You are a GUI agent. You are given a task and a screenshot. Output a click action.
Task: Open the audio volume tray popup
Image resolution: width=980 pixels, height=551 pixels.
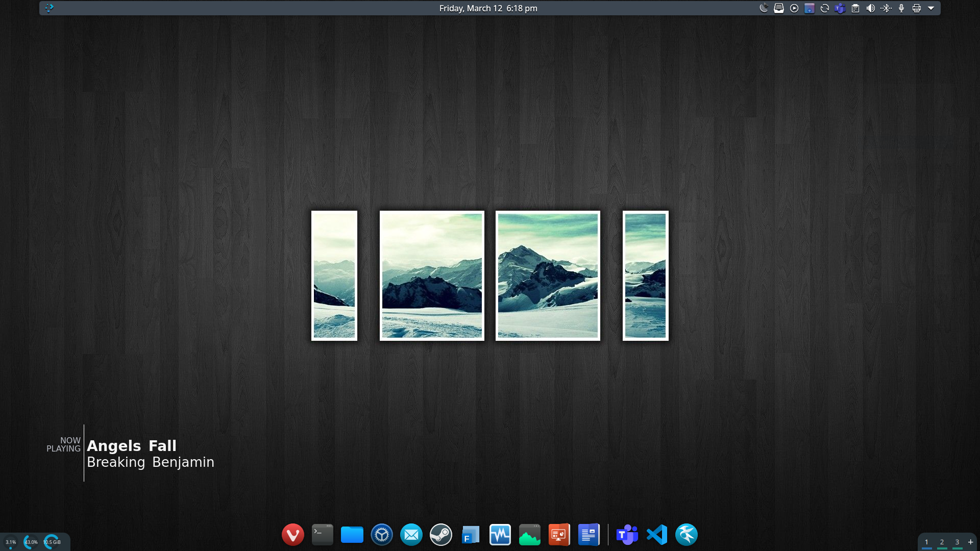point(871,8)
